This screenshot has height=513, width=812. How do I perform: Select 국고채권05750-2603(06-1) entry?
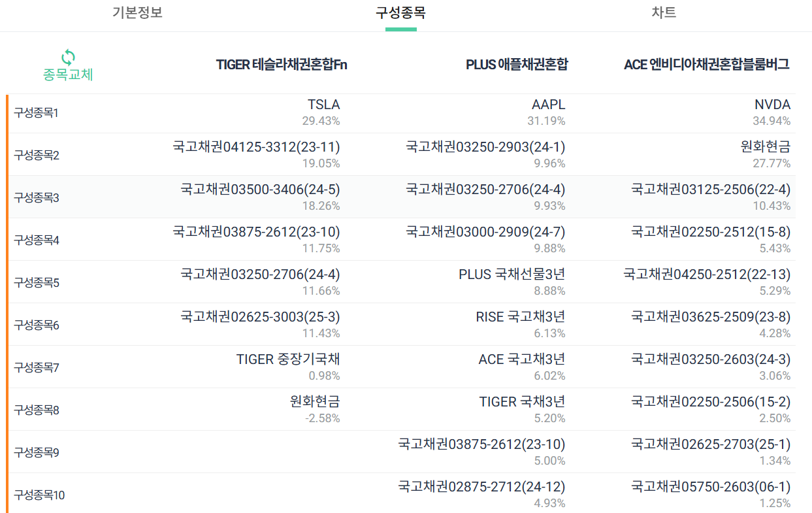711,487
